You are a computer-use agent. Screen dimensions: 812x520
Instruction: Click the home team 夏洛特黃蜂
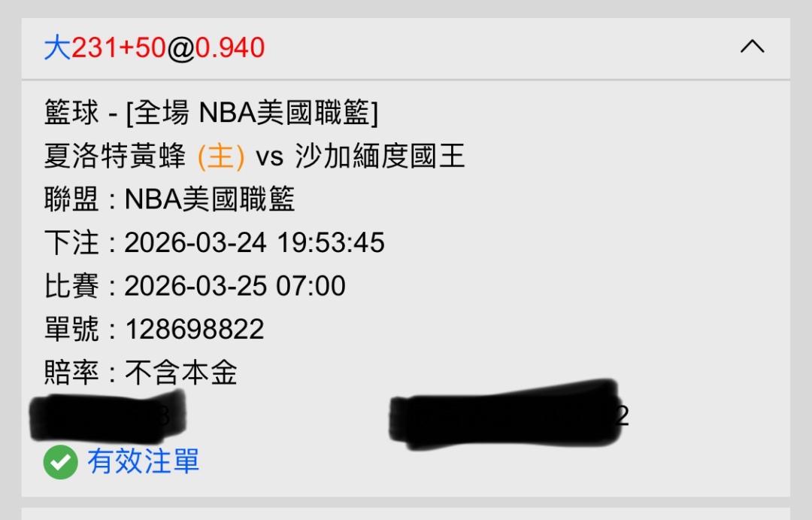tap(115, 156)
